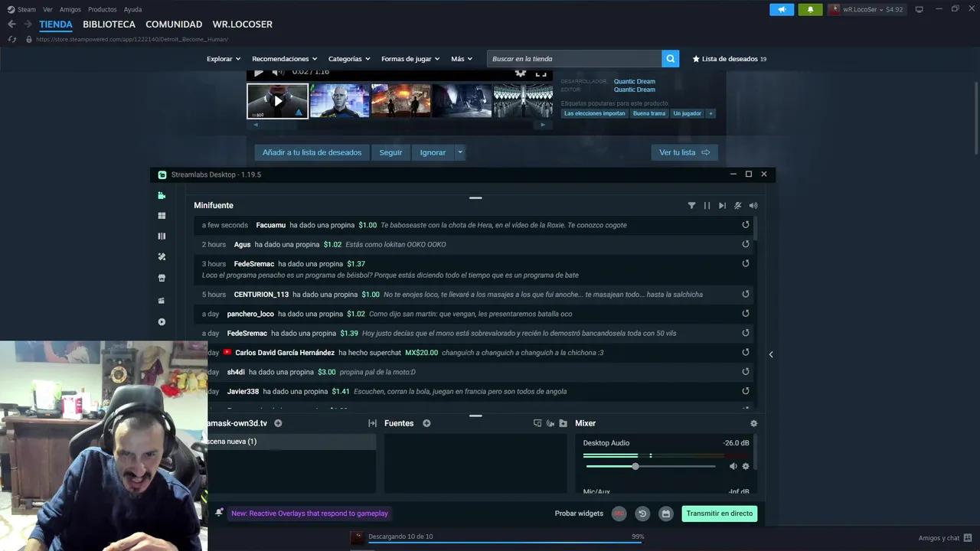The height and width of the screenshot is (551, 980).
Task: Open the Amigos menu in Steam
Action: pyautogui.click(x=70, y=9)
